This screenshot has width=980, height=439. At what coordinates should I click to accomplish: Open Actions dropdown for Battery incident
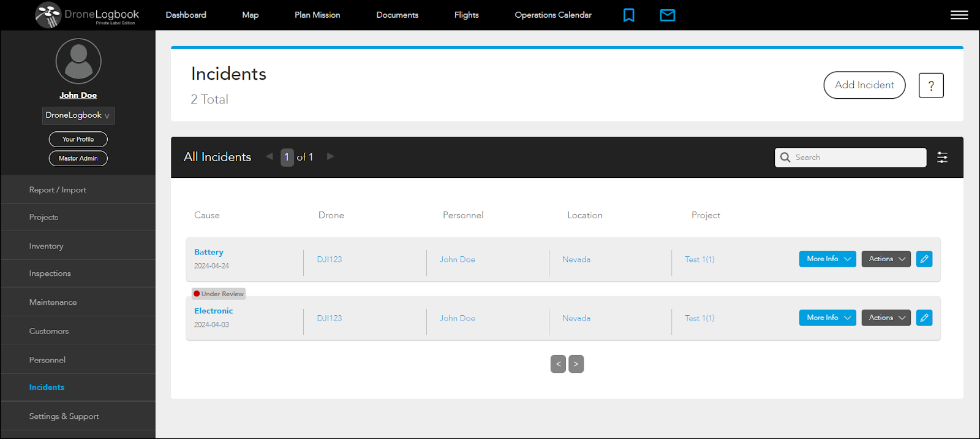pos(886,259)
